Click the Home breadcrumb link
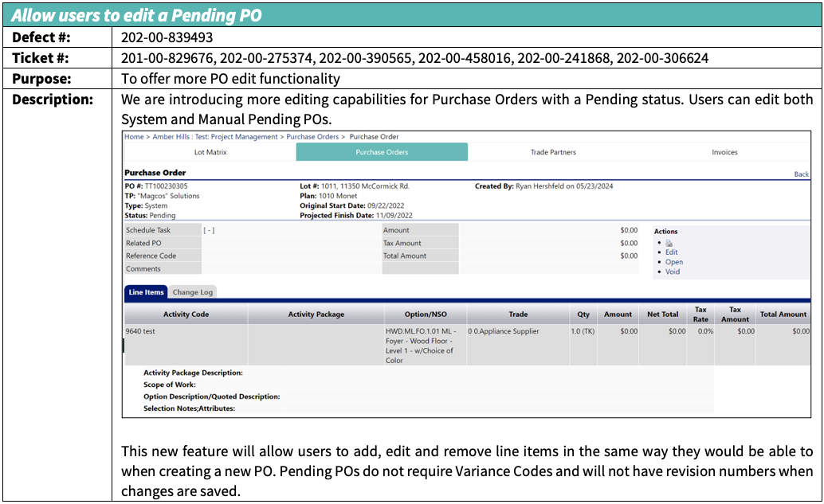Screen dimensions: 824x504 pyautogui.click(x=134, y=137)
